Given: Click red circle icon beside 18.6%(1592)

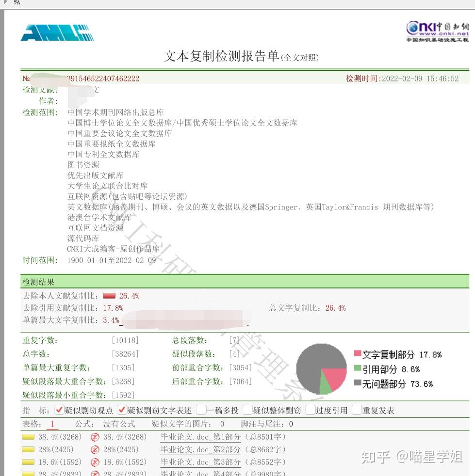Looking at the screenshot, I should pyautogui.click(x=95, y=462).
